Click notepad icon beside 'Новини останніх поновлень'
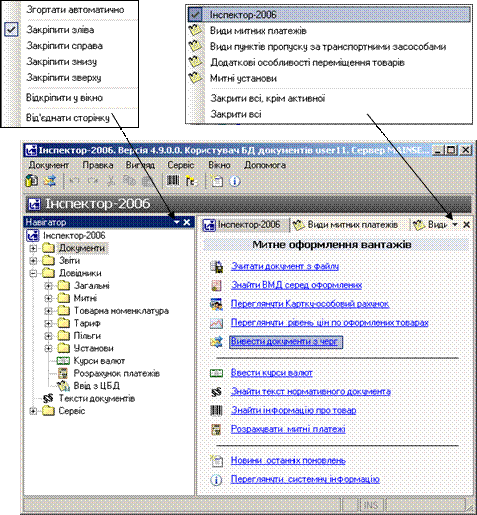The image size is (477, 515). point(217,461)
